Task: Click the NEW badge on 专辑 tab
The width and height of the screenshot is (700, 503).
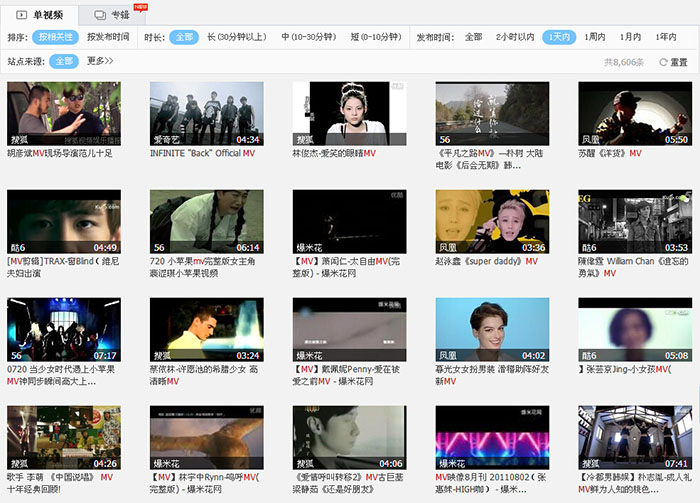Action: (140, 5)
